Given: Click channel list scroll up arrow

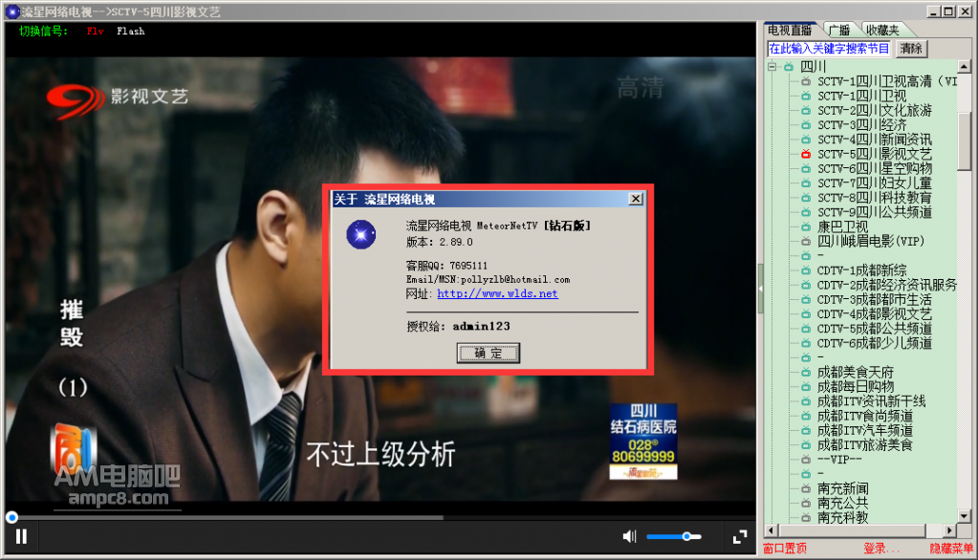Looking at the screenshot, I should [964, 67].
